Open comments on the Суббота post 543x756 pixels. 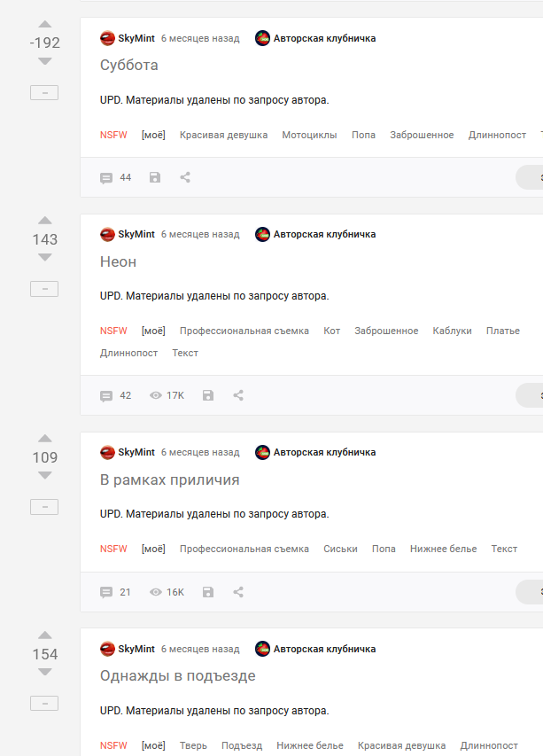pyautogui.click(x=115, y=177)
